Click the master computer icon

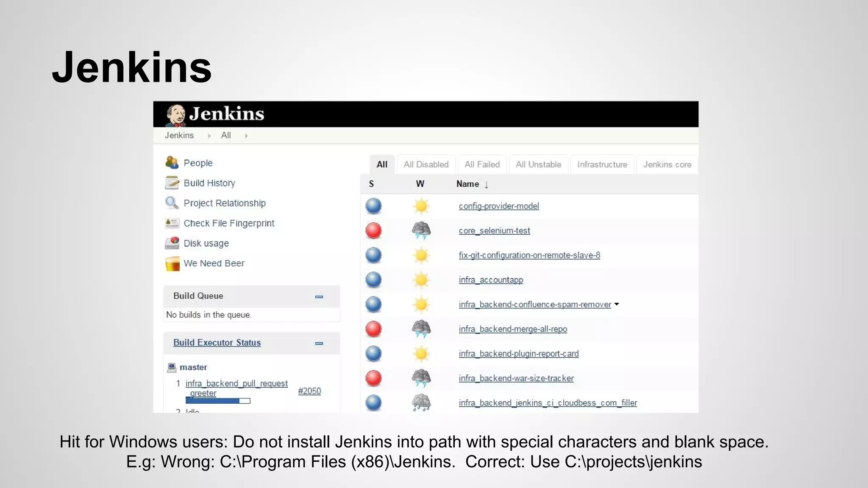point(172,367)
